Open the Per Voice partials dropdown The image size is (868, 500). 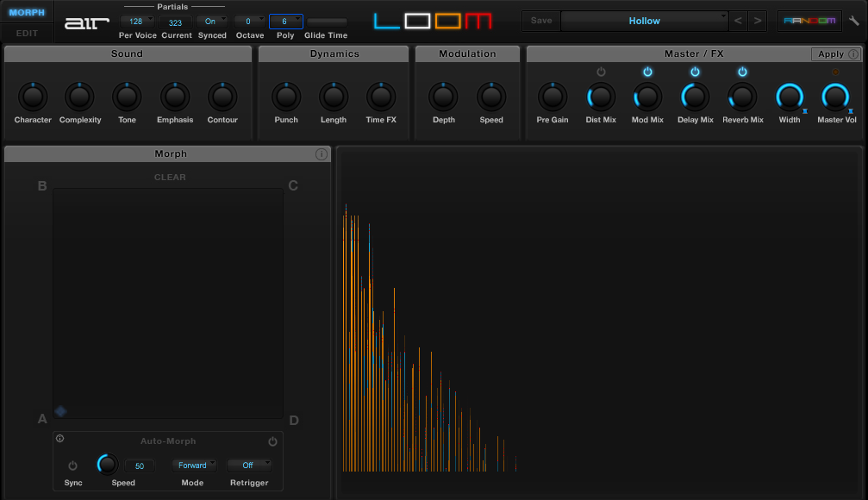137,22
